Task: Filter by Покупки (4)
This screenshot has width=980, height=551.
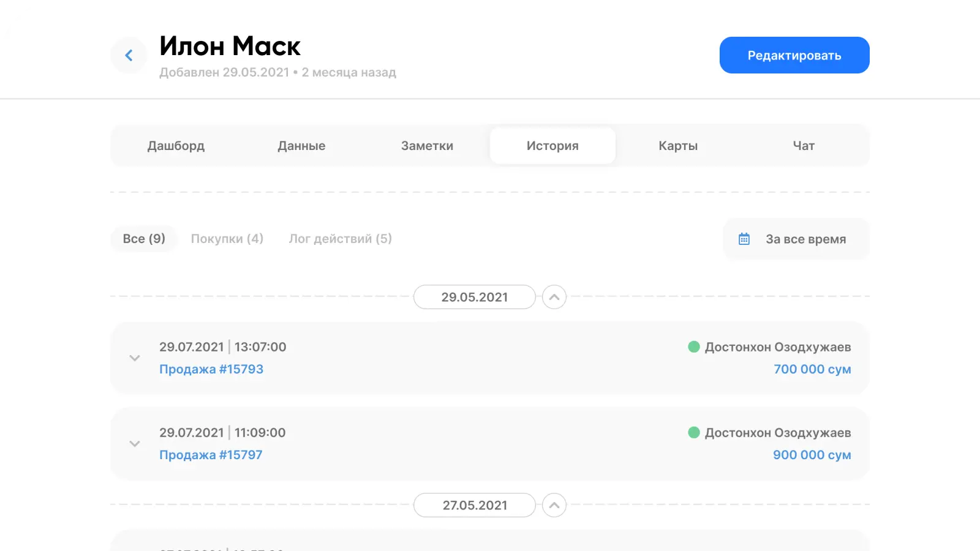Action: pyautogui.click(x=227, y=239)
